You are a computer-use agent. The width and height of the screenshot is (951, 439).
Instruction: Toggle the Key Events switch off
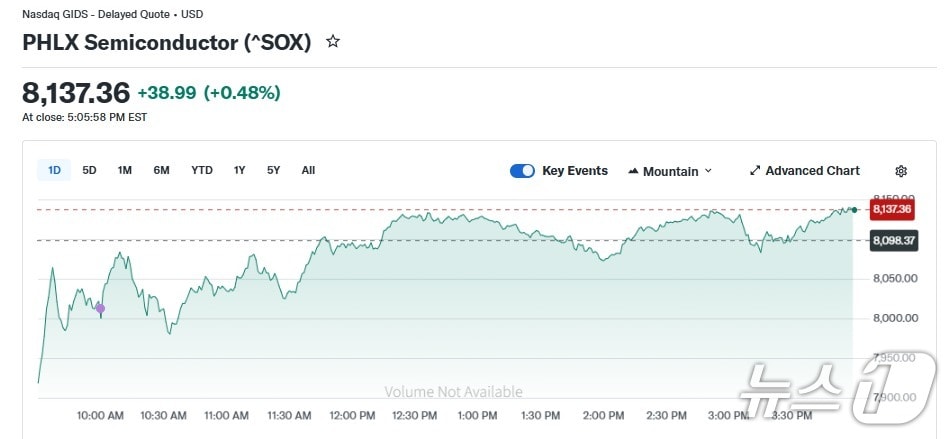pyautogui.click(x=522, y=171)
